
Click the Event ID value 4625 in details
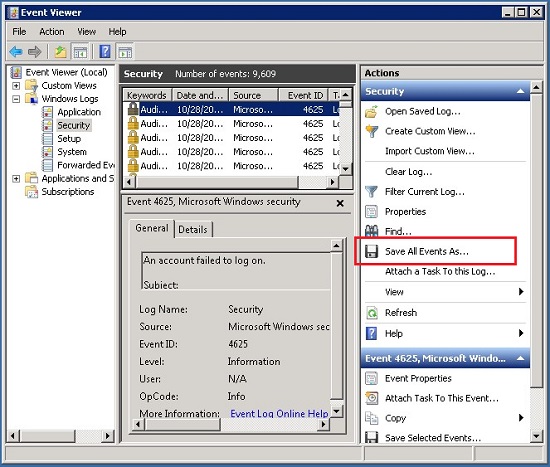click(x=238, y=344)
